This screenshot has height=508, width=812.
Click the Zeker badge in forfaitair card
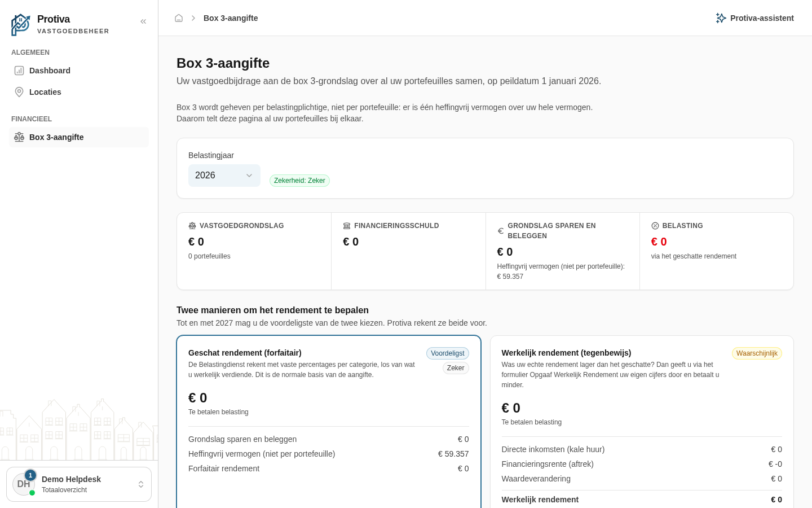click(x=456, y=368)
